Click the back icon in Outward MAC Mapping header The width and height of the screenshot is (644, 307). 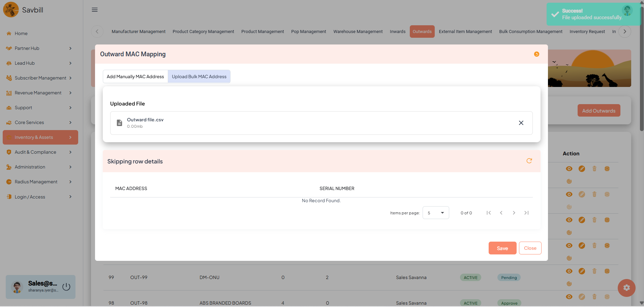(x=536, y=54)
